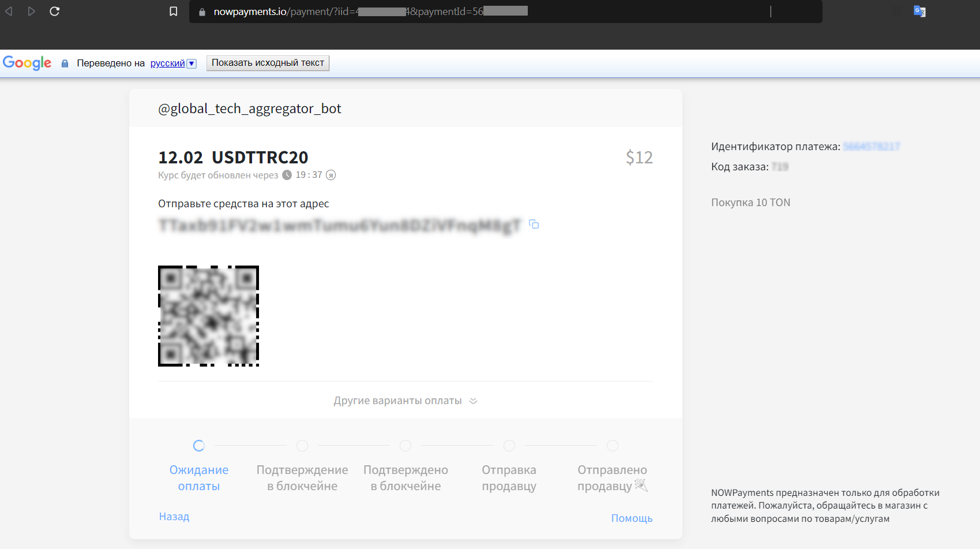The height and width of the screenshot is (549, 980).
Task: Click the '19:37' countdown timer
Action: pos(309,175)
